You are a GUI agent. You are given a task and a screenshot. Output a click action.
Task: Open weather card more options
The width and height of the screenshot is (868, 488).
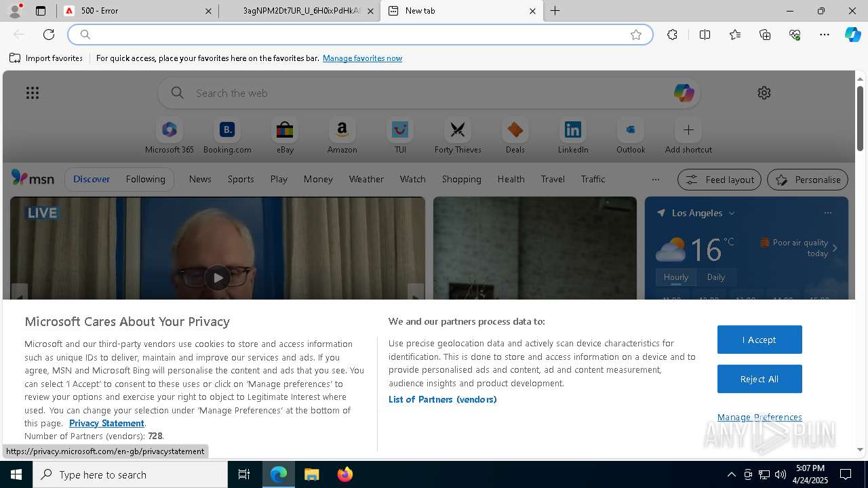pos(827,213)
